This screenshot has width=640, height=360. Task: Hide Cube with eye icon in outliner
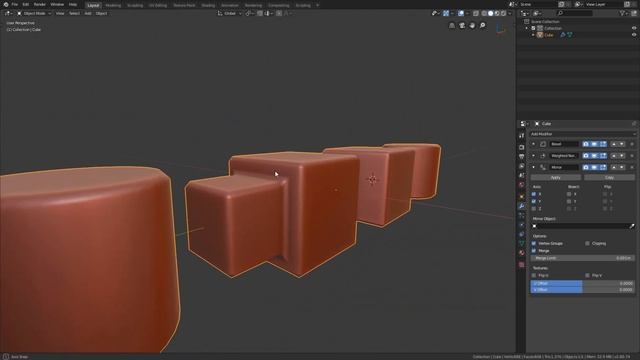(634, 35)
